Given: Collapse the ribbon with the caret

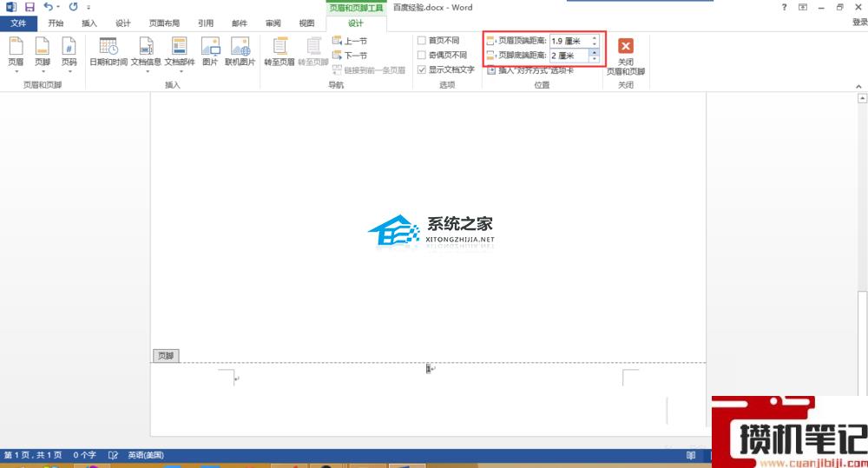Looking at the screenshot, I should pyautogui.click(x=858, y=87).
